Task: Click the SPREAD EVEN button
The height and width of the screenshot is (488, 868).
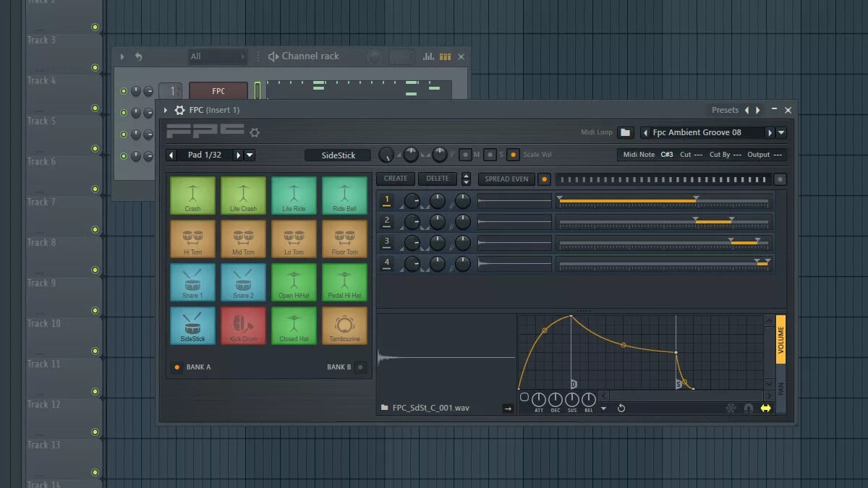Action: coord(506,179)
